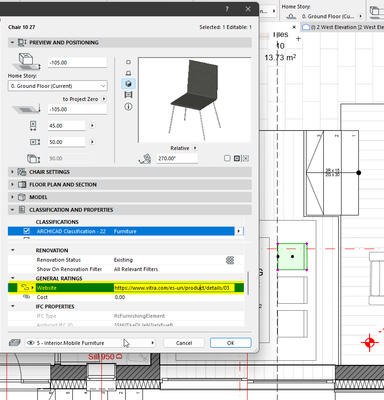Click the renovation status pattern icon
384x400 pixels.
point(230,260)
